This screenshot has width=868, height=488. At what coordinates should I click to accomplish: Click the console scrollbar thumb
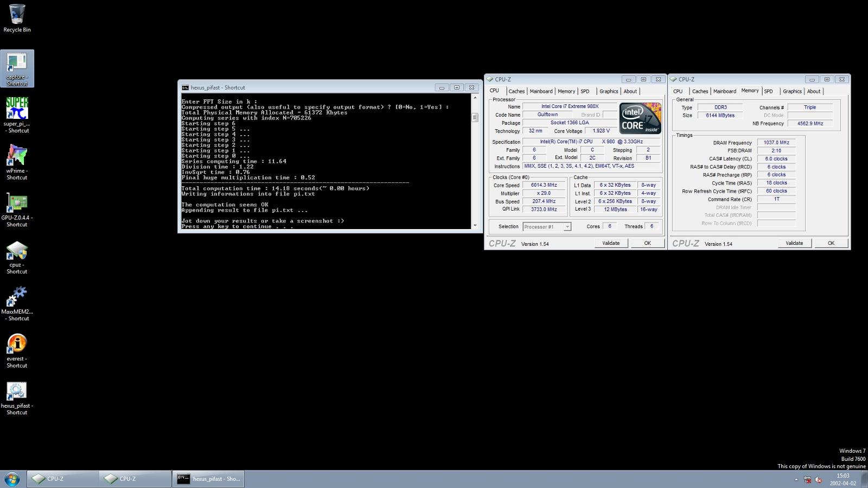(x=475, y=117)
